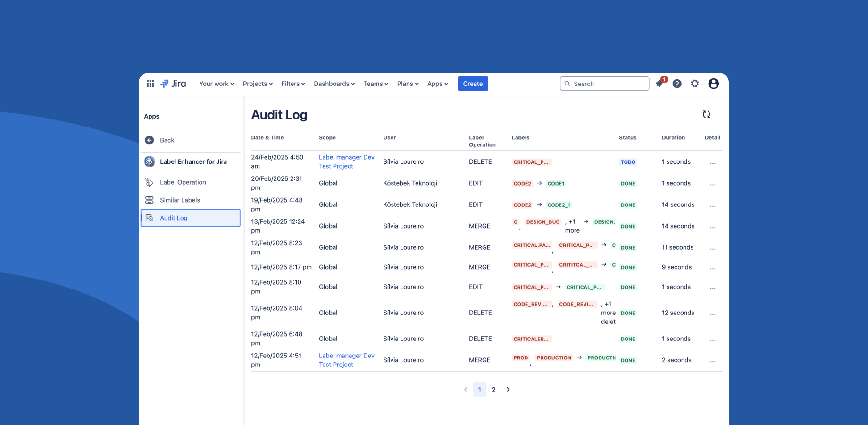Open the settings gear icon
The height and width of the screenshot is (425, 868).
click(695, 84)
